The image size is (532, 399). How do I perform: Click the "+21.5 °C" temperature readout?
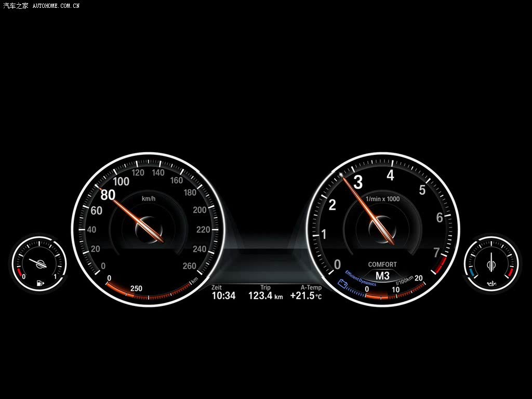click(305, 296)
